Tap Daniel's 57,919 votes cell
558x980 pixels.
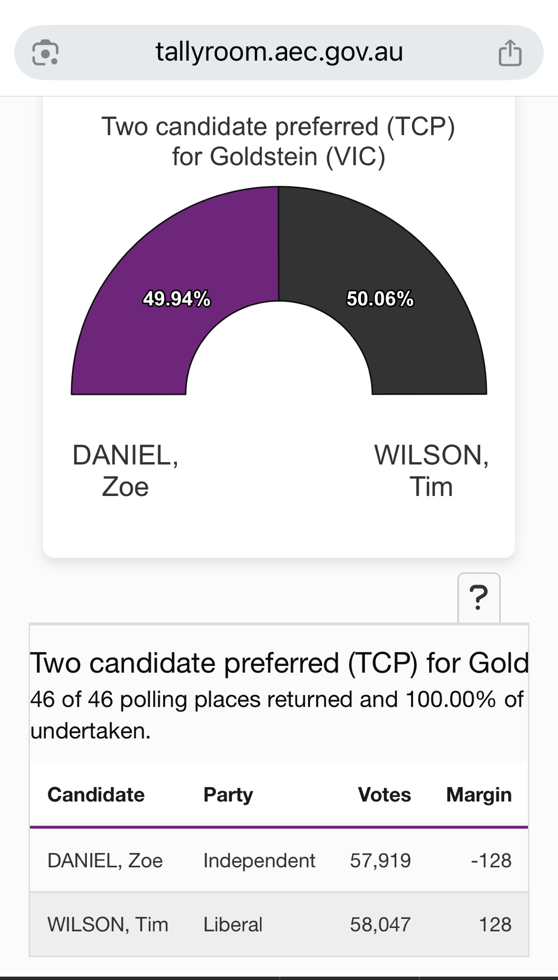[x=380, y=860]
